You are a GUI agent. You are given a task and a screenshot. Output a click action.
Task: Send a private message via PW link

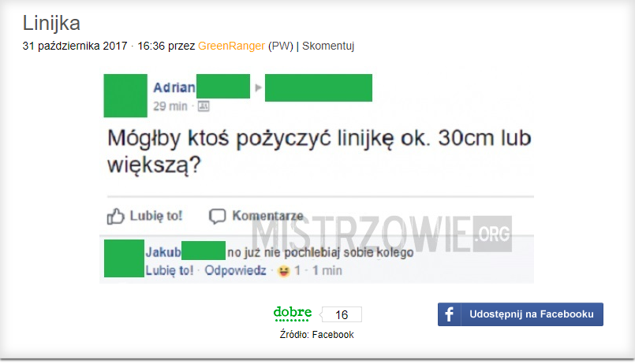pos(280,46)
